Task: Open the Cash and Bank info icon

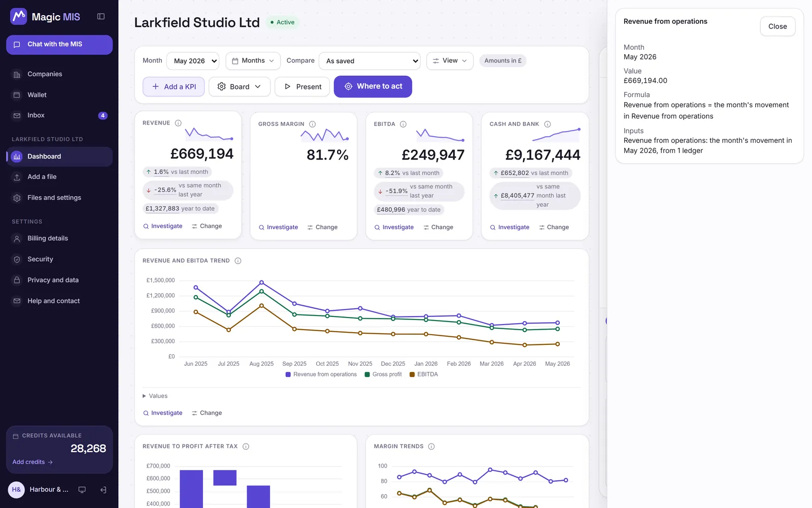Action: point(548,124)
